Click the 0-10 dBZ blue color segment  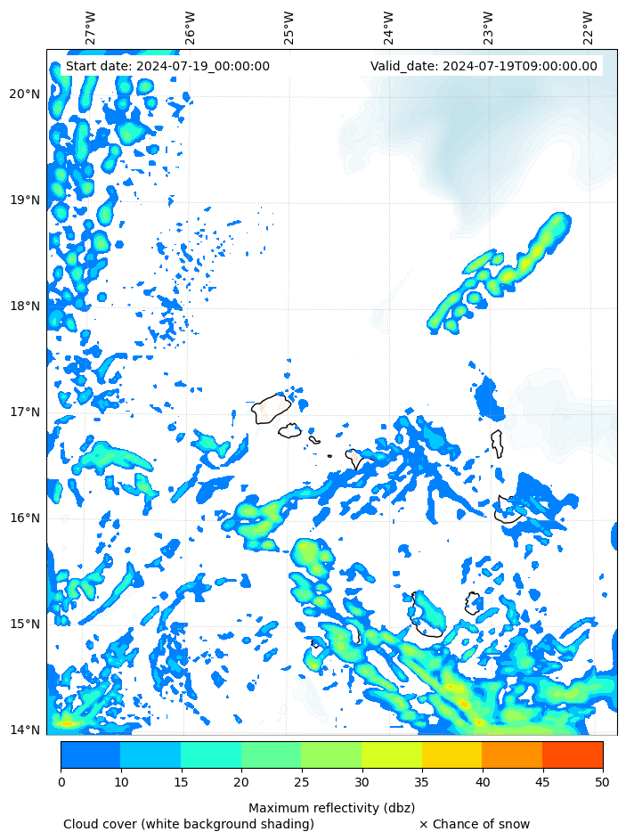click(91, 754)
